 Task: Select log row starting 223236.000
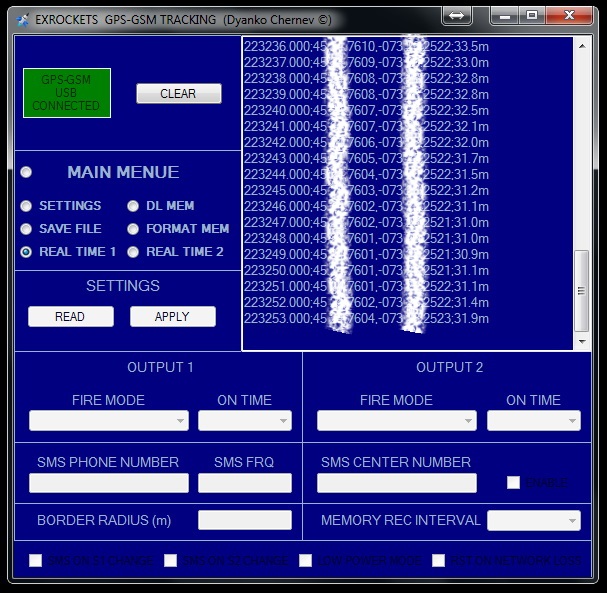tap(366, 46)
